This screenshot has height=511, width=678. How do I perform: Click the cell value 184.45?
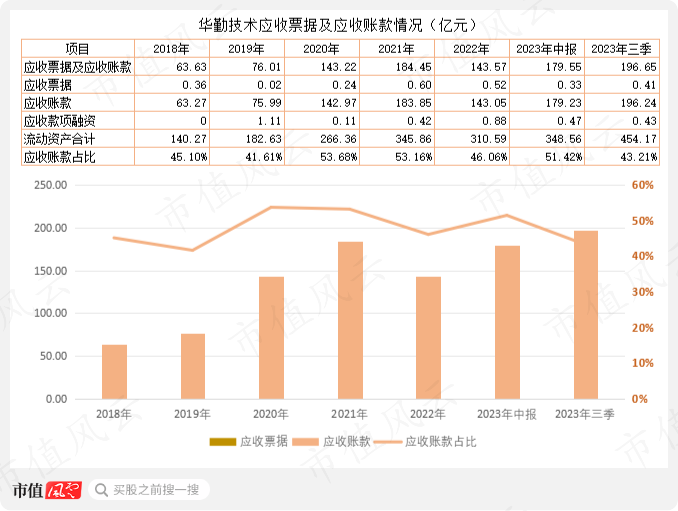(x=414, y=67)
